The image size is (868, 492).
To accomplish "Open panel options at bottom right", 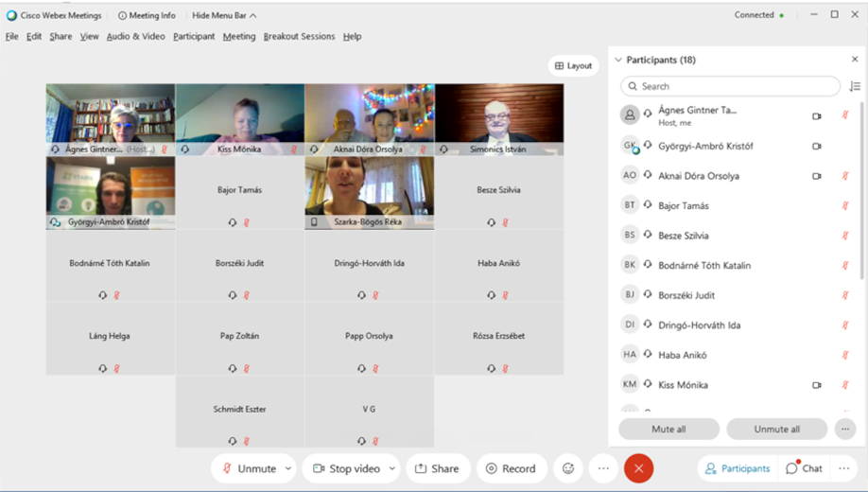I will (843, 468).
